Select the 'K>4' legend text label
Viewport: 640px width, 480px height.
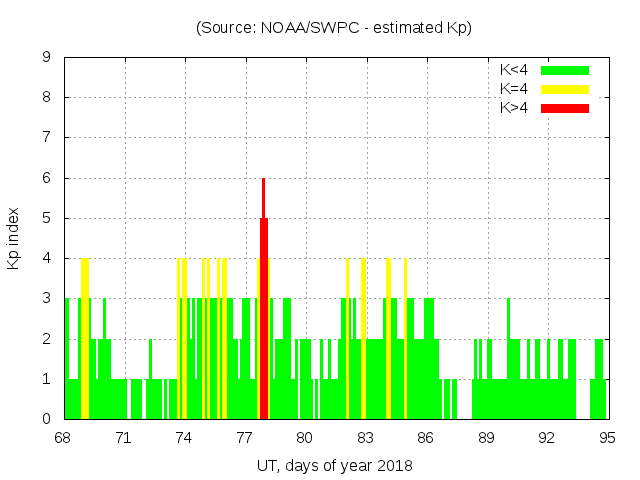pyautogui.click(x=516, y=108)
